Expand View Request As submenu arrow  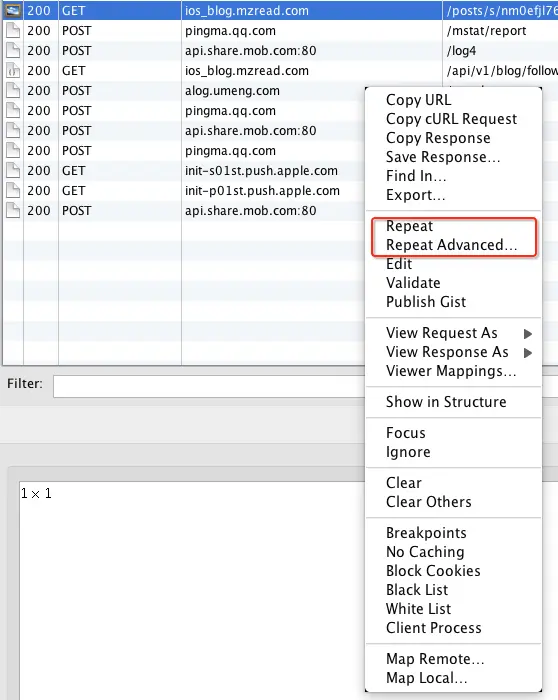coord(528,333)
